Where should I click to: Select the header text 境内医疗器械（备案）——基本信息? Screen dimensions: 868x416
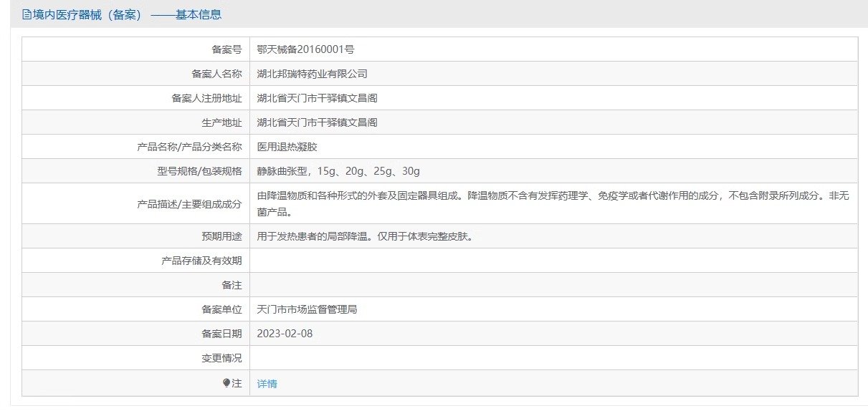coord(127,14)
